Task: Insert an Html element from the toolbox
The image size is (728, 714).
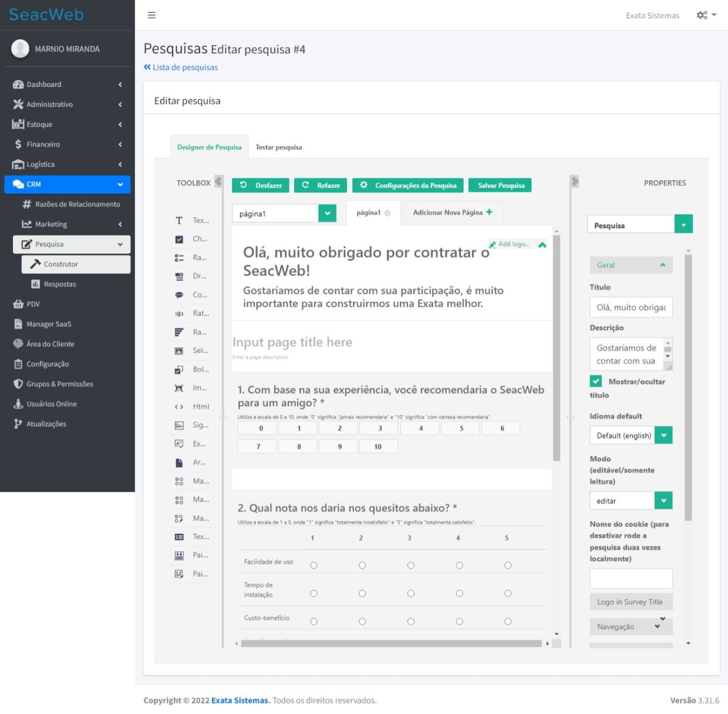Action: pyautogui.click(x=192, y=407)
